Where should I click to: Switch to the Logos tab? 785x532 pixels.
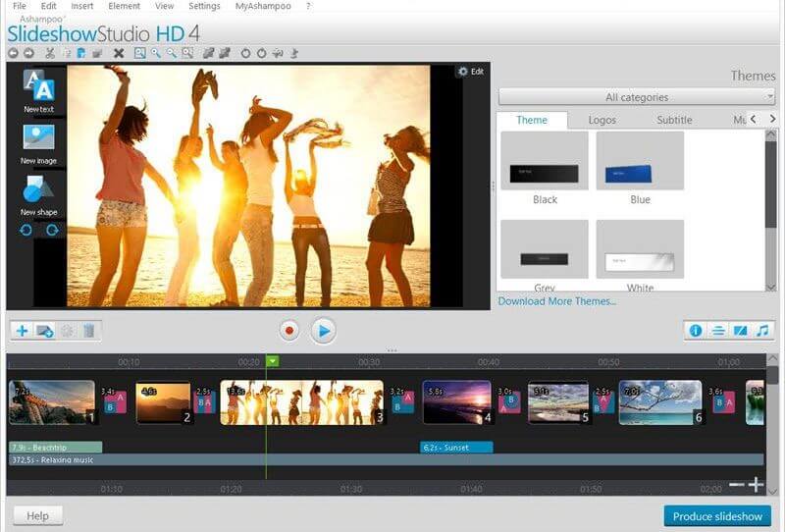[602, 120]
